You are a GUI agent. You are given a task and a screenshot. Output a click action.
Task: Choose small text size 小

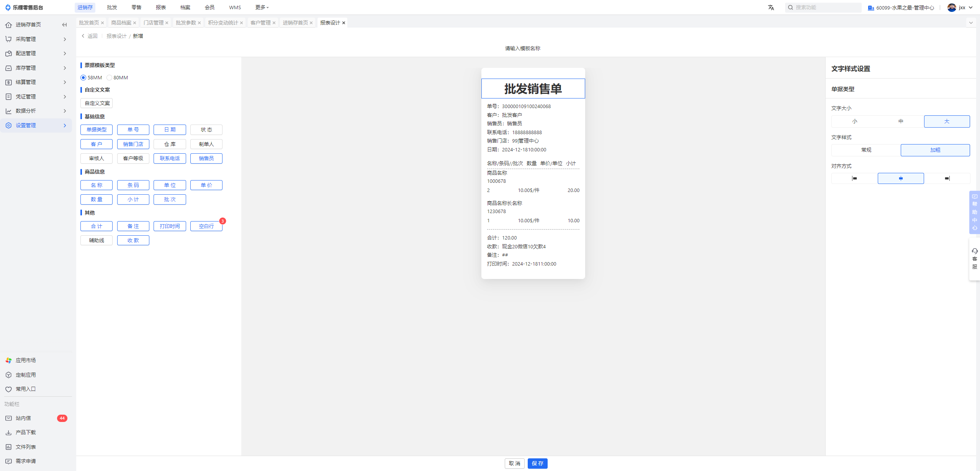point(854,121)
